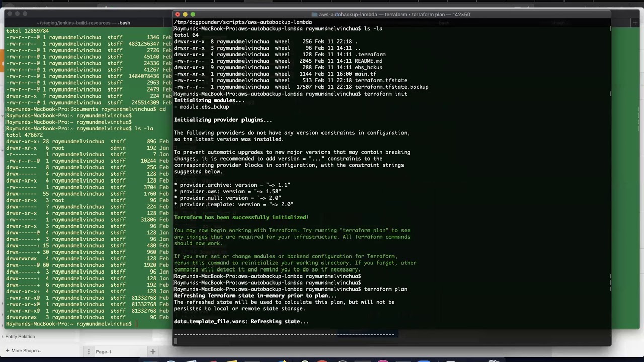The height and width of the screenshot is (362, 644).
Task: Click the 'provider.archive: version' line
Action: tap(232, 185)
